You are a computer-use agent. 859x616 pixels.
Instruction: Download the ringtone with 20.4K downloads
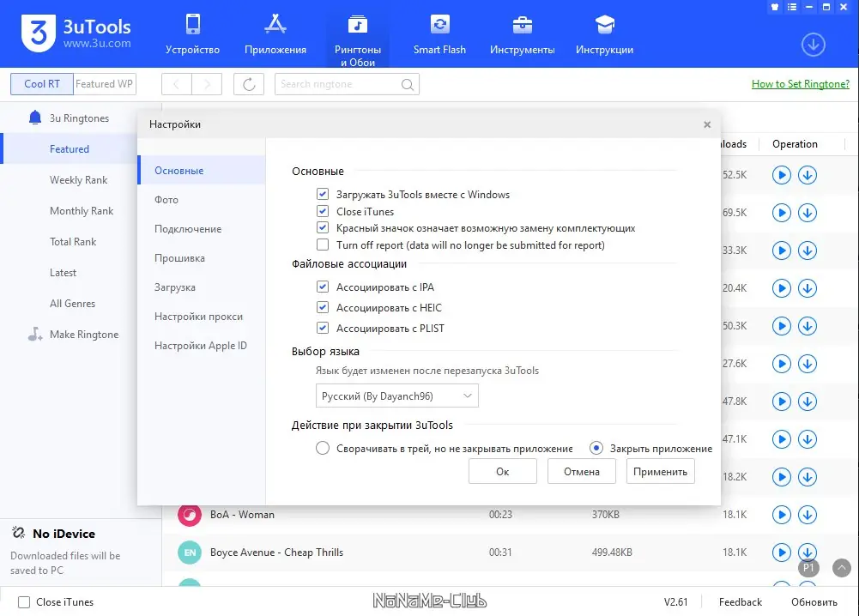807,288
